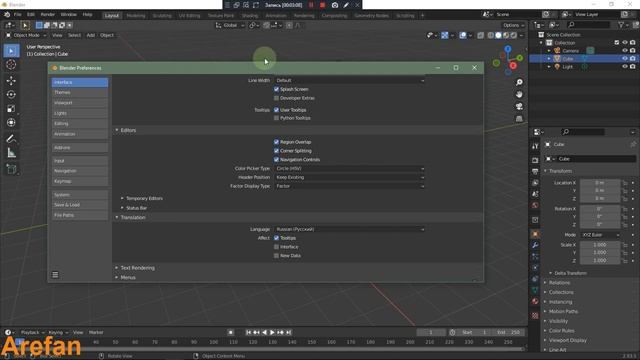The height and width of the screenshot is (360, 640).
Task: Toggle camera view icon in viewport
Action: (x=519, y=107)
